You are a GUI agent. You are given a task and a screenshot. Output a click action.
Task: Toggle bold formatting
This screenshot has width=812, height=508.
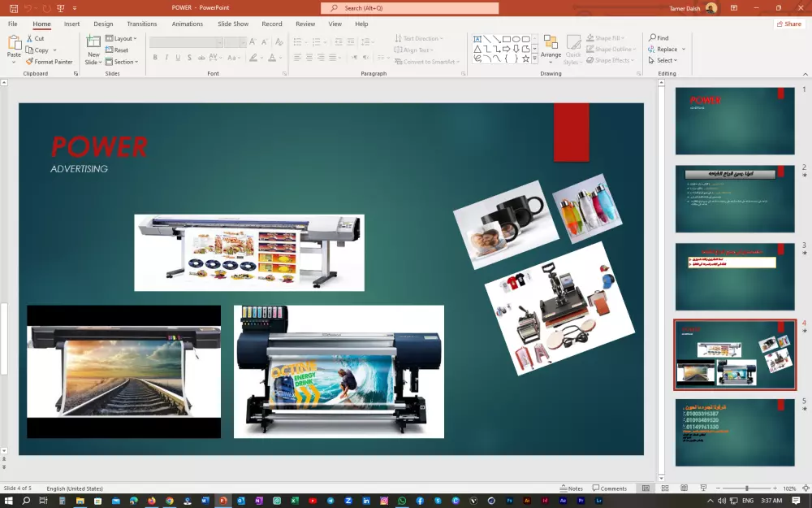[155, 57]
